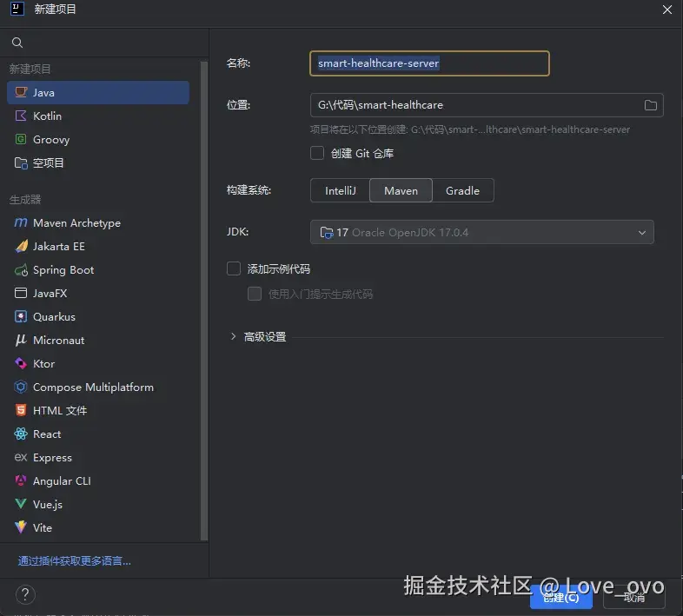The width and height of the screenshot is (683, 616).
Task: Choose the Maven build system
Action: point(401,190)
